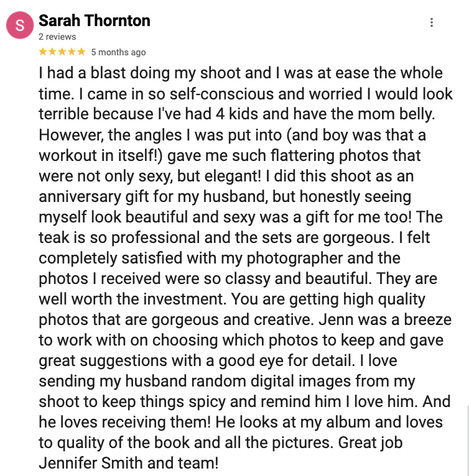
Task: Click the phrase "well worth the investment"
Action: click(x=132, y=299)
